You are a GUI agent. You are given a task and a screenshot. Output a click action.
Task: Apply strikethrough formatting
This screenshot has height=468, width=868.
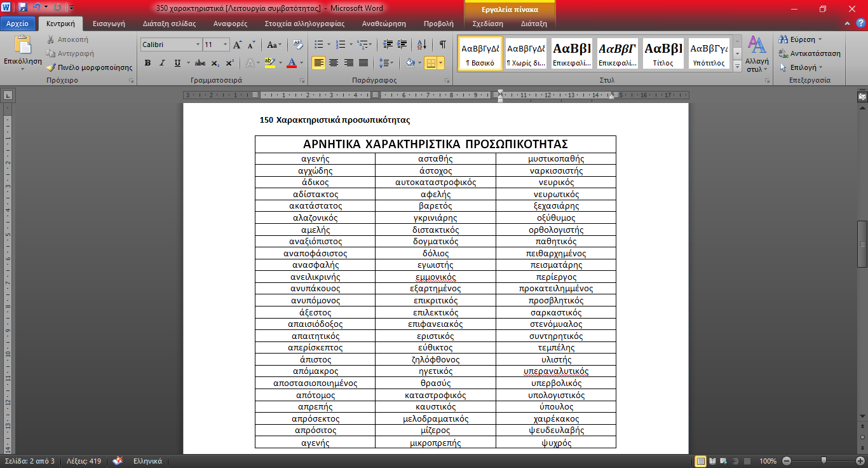click(x=200, y=63)
